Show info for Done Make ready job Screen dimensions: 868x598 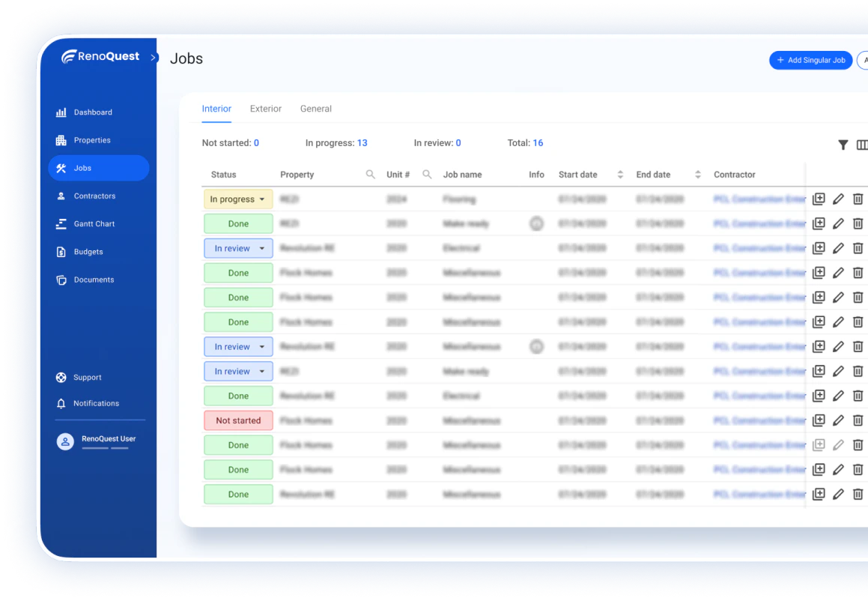click(536, 224)
